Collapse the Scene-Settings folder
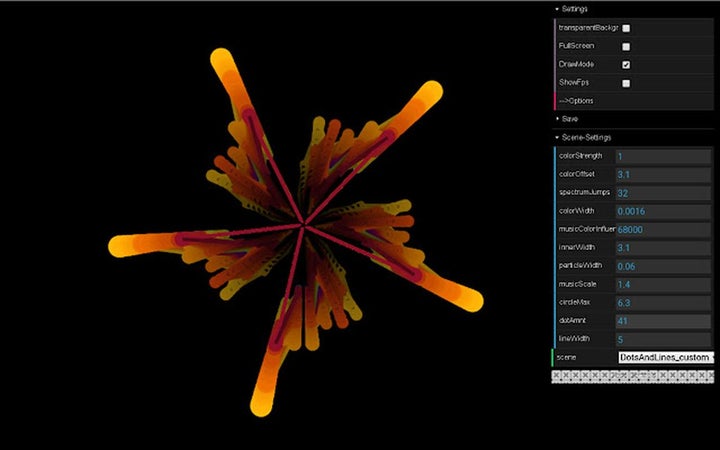This screenshot has height=450, width=720. point(586,137)
